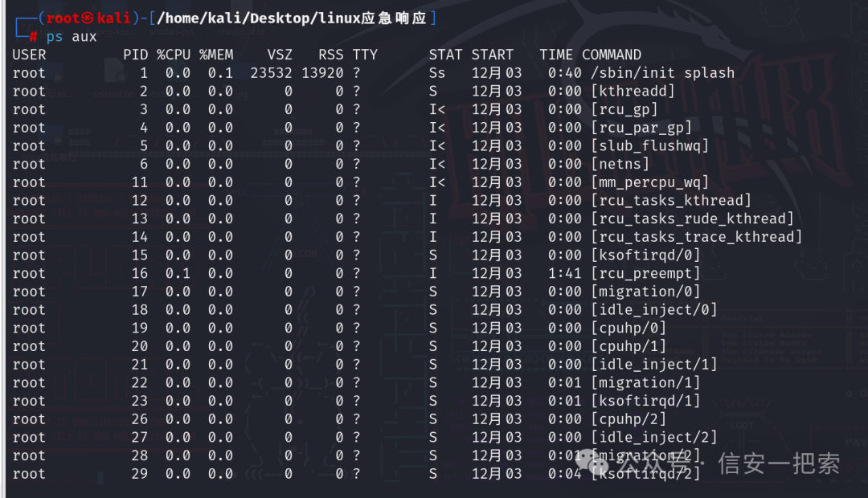The width and height of the screenshot is (868, 498).
Task: Click the TTY column header
Action: point(365,55)
